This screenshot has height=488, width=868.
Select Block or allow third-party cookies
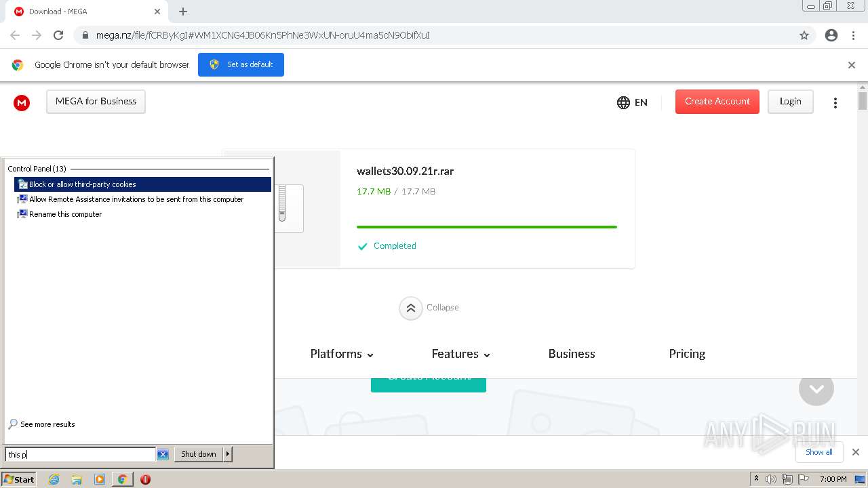[142, 184]
